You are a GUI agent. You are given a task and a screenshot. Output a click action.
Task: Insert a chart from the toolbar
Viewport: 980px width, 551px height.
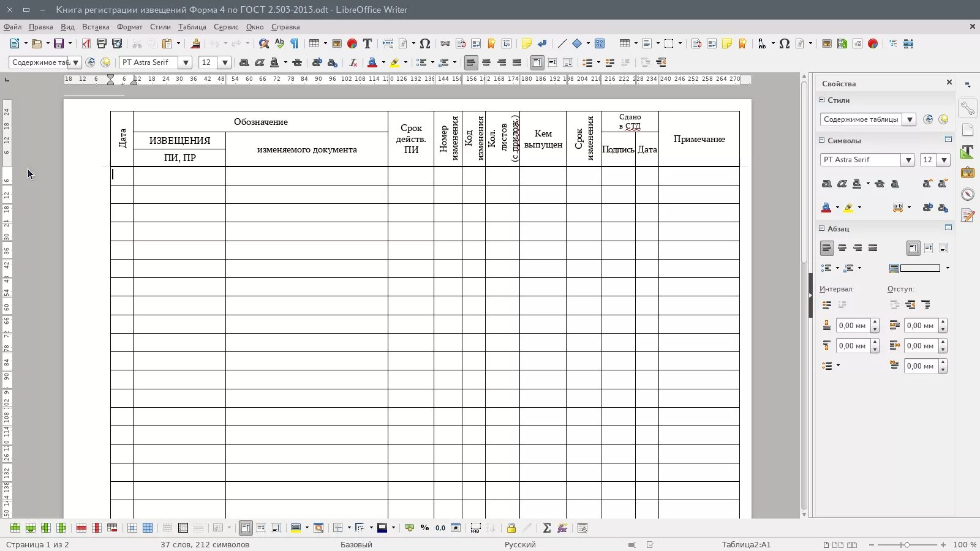pyautogui.click(x=352, y=43)
